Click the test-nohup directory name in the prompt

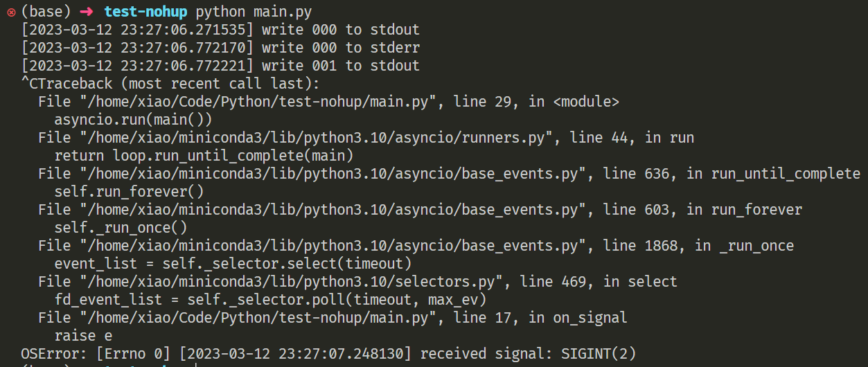click(145, 12)
